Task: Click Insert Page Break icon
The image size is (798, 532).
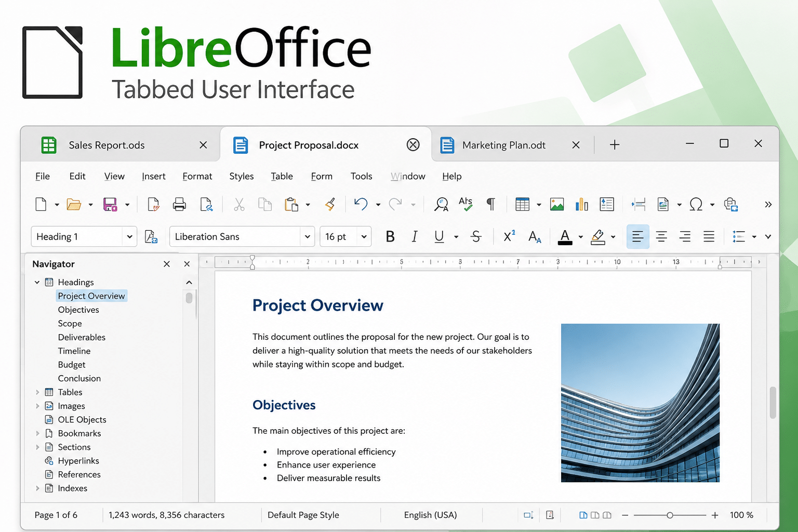Action: [x=639, y=204]
